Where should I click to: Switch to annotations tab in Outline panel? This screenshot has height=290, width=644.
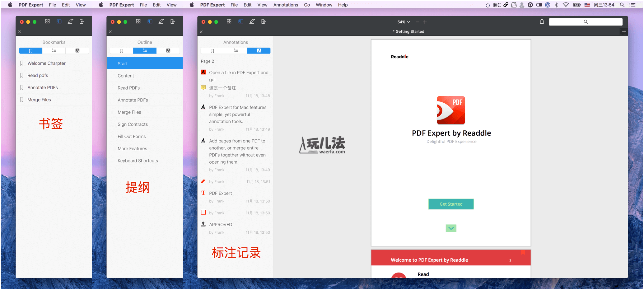click(168, 51)
